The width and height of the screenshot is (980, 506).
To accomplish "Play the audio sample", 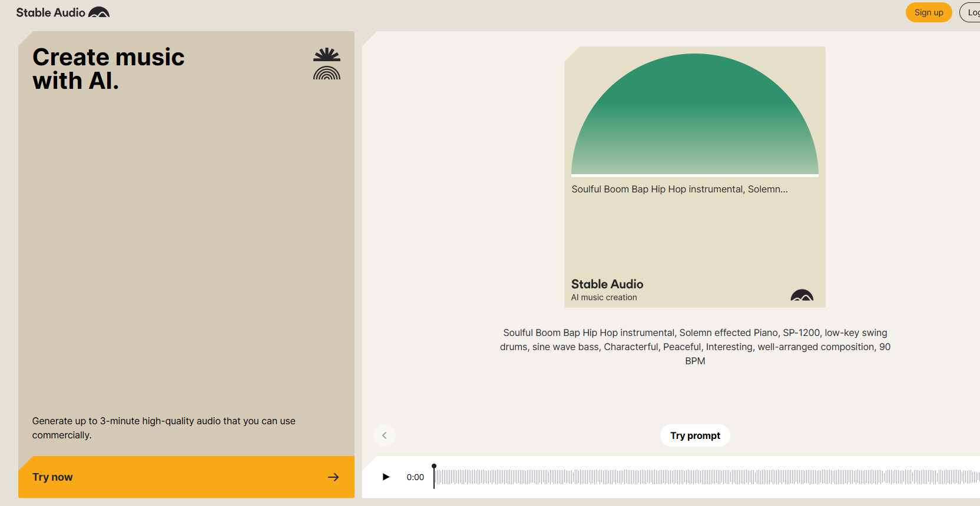I will click(x=386, y=477).
